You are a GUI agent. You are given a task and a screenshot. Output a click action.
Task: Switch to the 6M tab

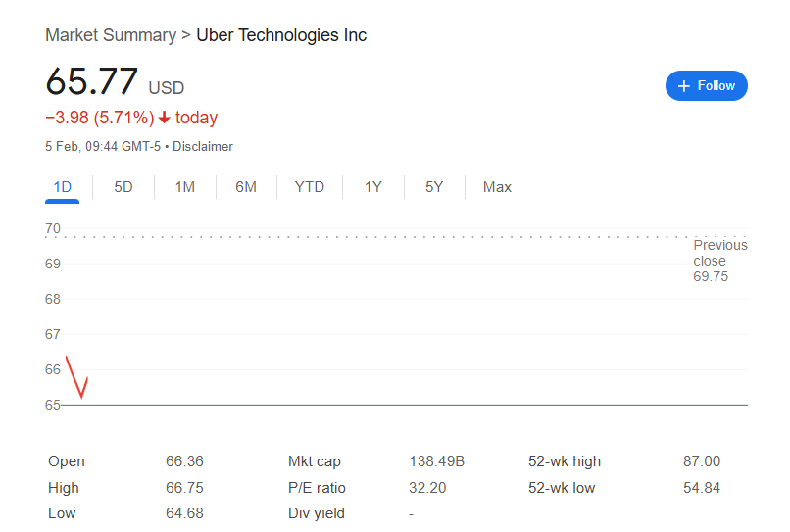[246, 187]
